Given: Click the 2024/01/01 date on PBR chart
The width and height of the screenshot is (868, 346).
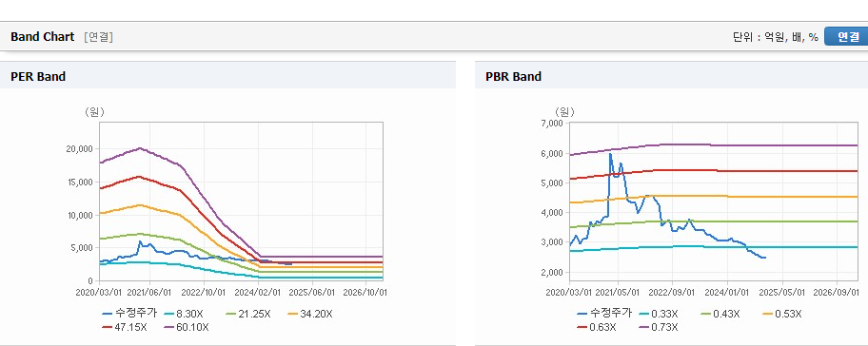Looking at the screenshot, I should (x=727, y=292).
